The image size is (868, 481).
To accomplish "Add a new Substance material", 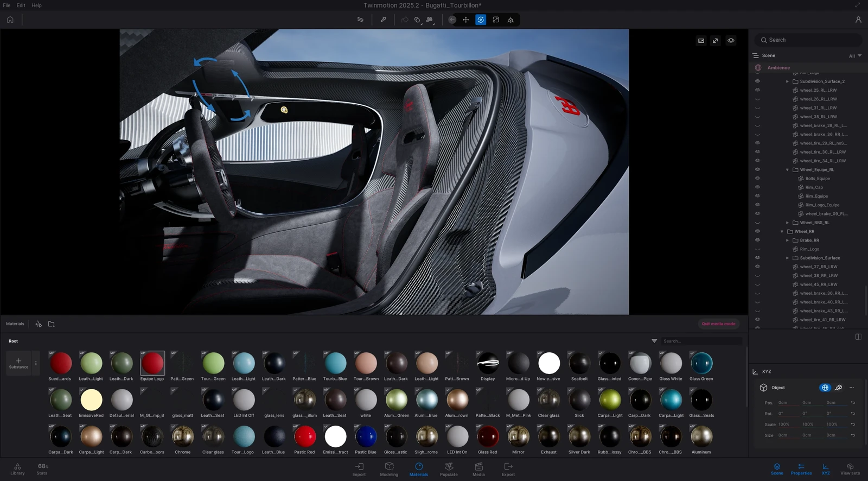I will (18, 363).
